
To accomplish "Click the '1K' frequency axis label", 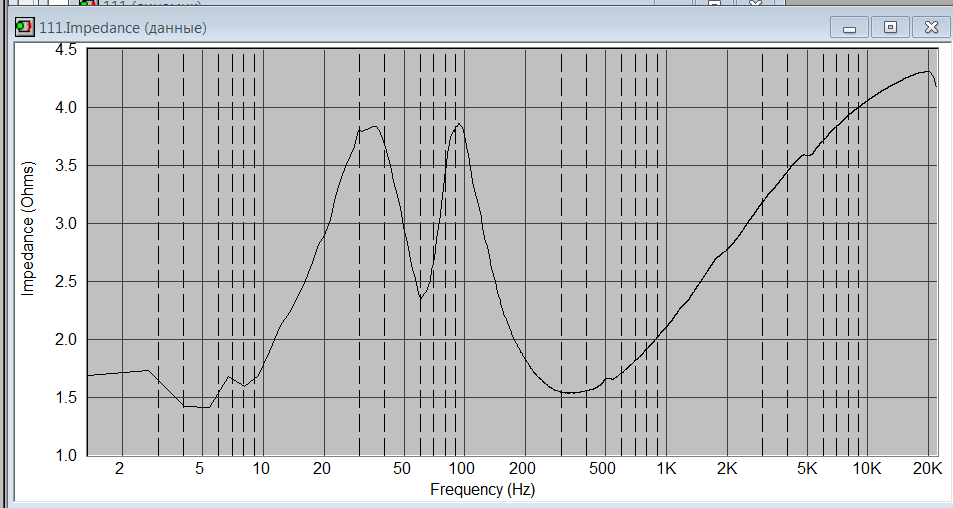I will [x=666, y=469].
